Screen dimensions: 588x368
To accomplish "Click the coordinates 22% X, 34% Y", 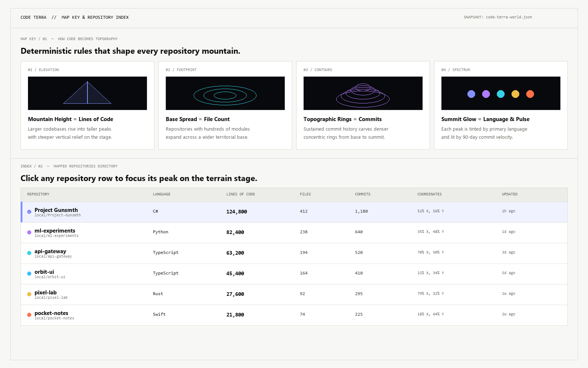I will 431,273.
